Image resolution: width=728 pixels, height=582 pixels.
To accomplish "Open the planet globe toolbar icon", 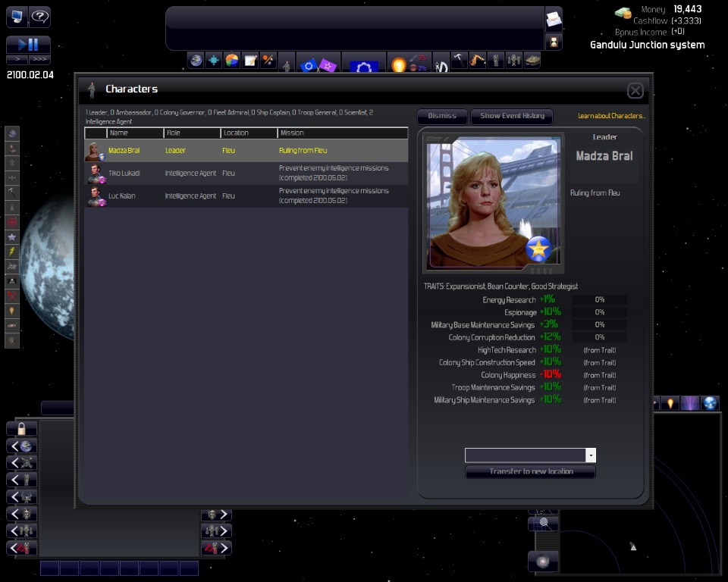I will pos(196,61).
